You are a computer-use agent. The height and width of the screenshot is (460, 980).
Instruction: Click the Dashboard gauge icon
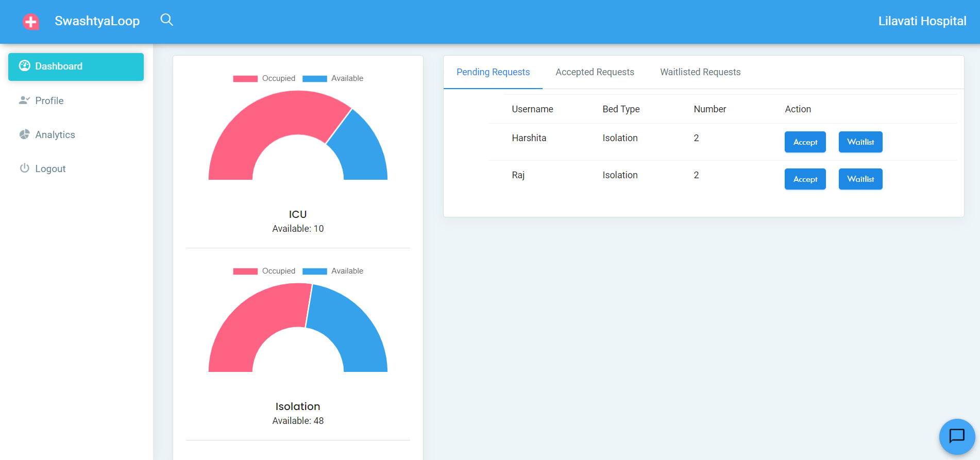[x=24, y=65]
